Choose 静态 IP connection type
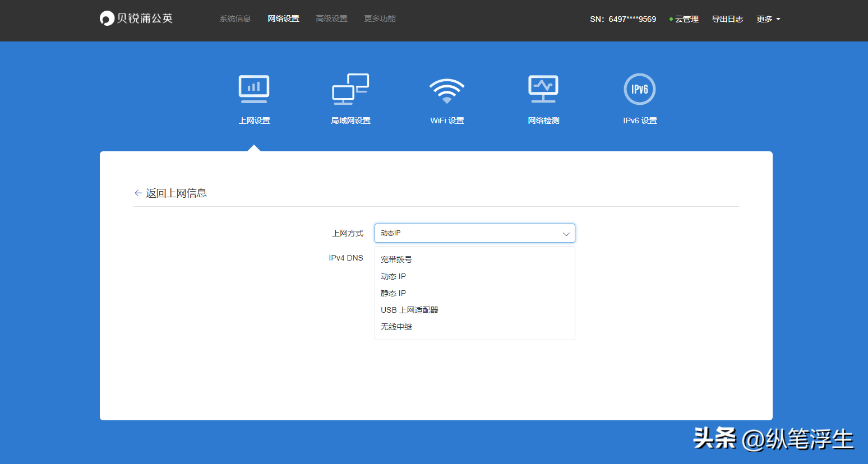The width and height of the screenshot is (868, 464). [x=475, y=293]
